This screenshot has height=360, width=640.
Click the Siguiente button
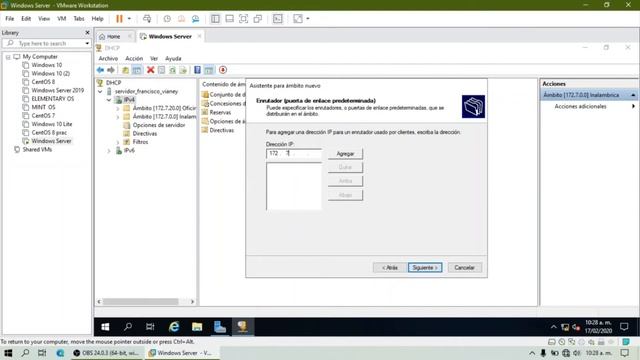pos(425,268)
